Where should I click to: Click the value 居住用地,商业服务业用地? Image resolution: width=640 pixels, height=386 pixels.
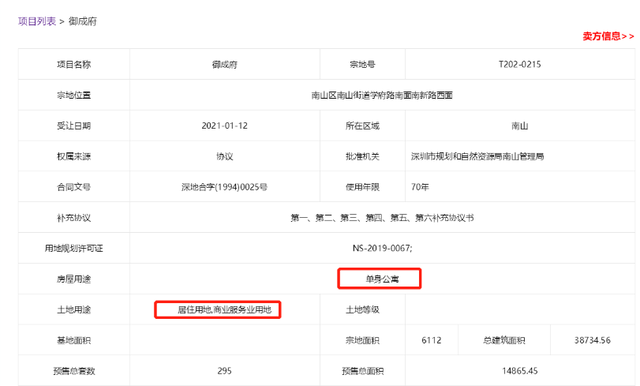224,310
